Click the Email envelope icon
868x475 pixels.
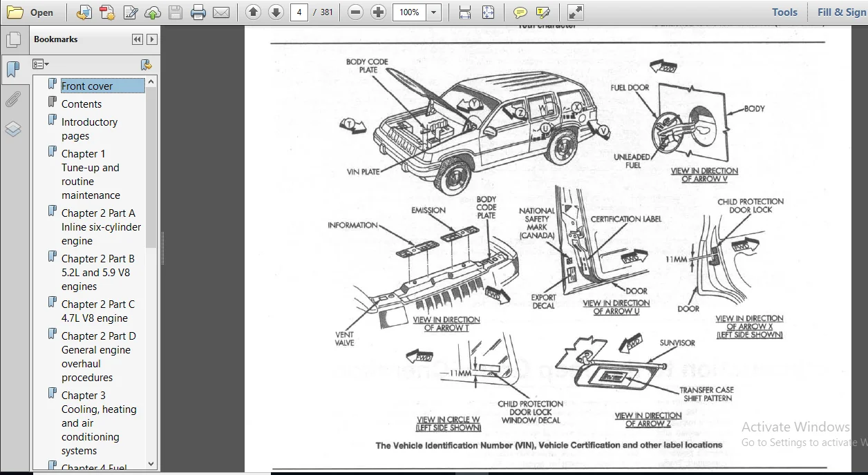221,12
